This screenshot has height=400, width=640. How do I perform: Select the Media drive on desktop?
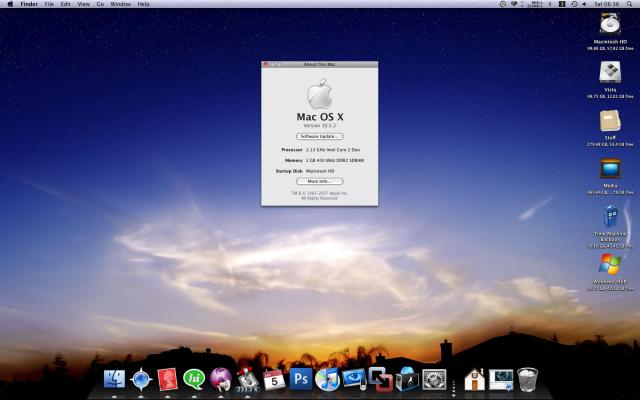coord(610,169)
